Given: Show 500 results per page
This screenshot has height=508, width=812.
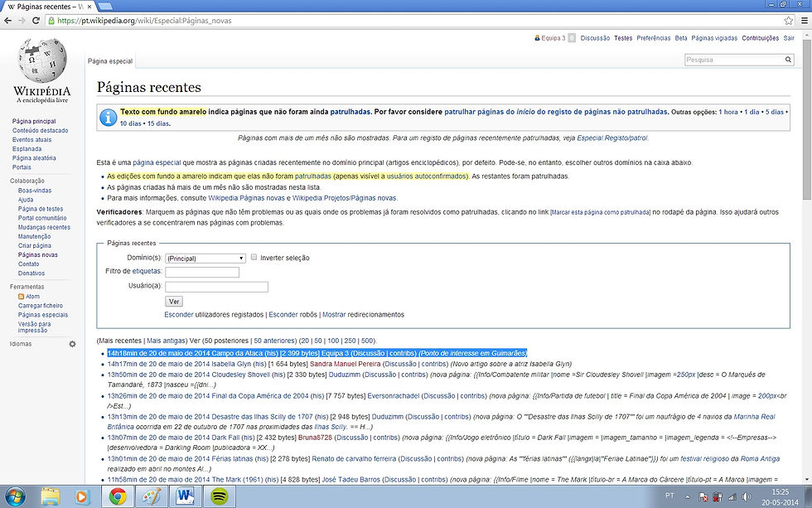Looking at the screenshot, I should point(366,341).
